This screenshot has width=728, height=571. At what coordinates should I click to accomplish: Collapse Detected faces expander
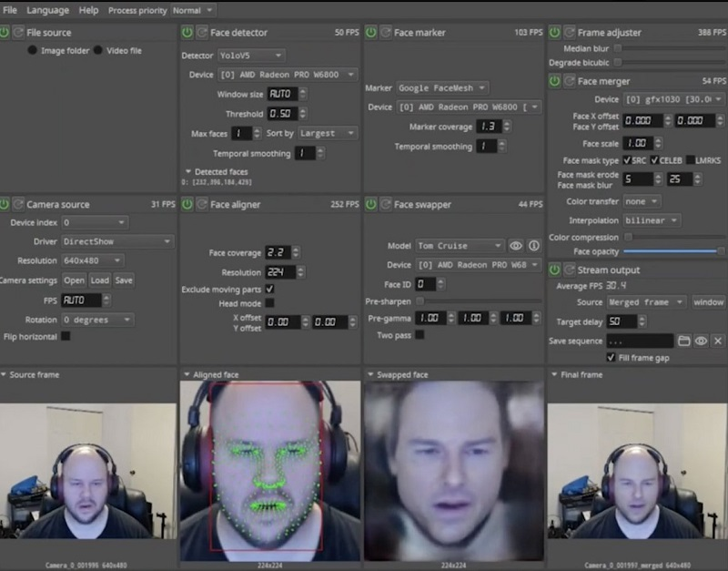pos(188,171)
